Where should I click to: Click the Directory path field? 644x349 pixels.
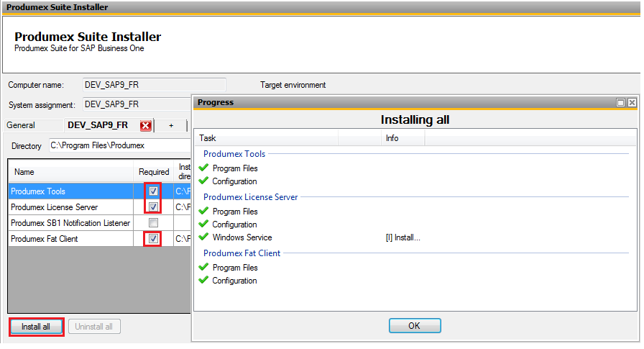[x=120, y=145]
